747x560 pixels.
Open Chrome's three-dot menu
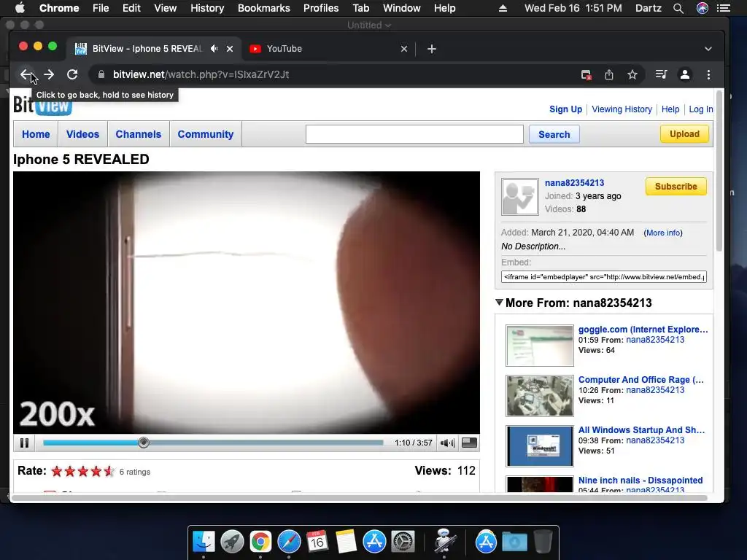708,75
